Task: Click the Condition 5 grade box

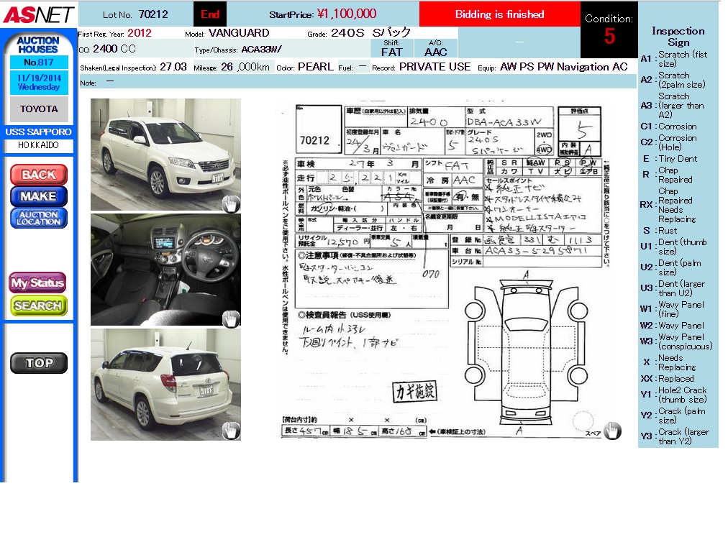Action: tap(609, 30)
